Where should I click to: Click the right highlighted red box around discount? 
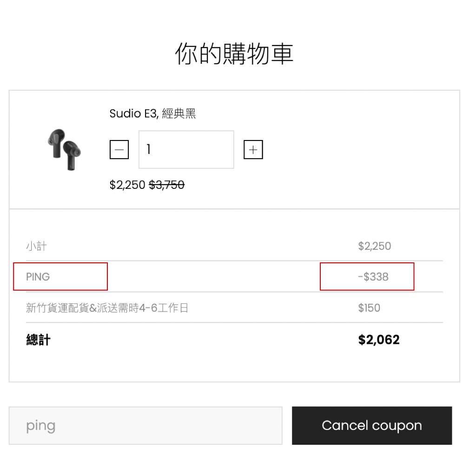pyautogui.click(x=367, y=276)
